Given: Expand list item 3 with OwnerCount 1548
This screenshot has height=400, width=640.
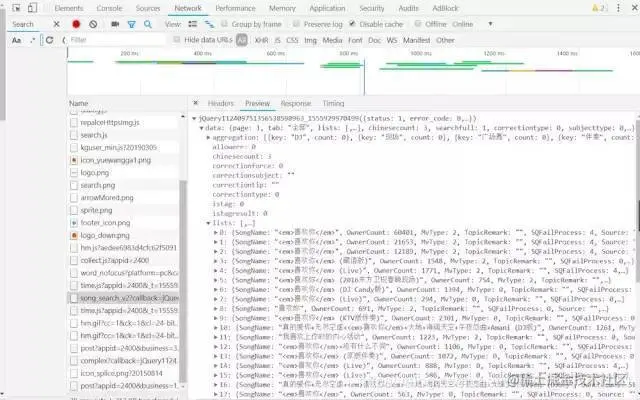Looking at the screenshot, I should click(x=216, y=261).
